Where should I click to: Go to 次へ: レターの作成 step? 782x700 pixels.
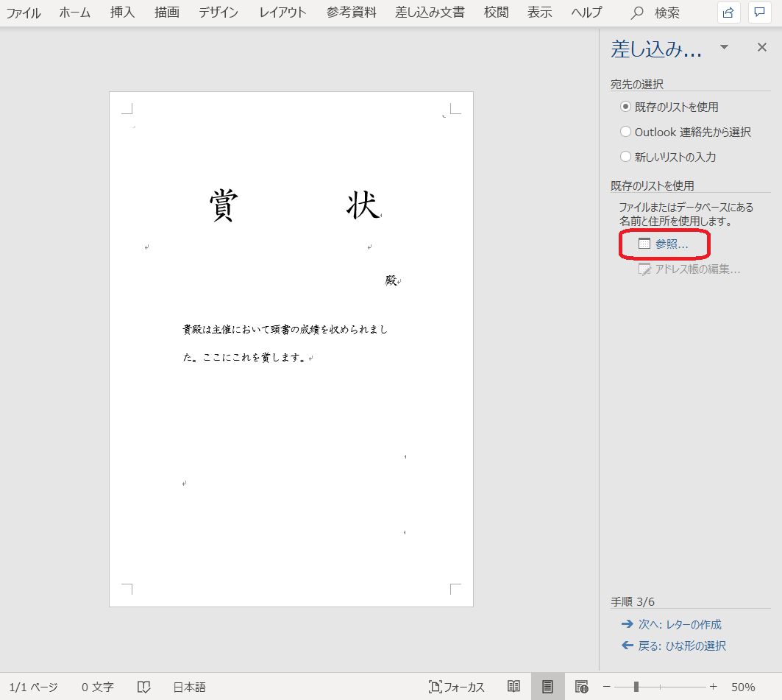(x=679, y=624)
